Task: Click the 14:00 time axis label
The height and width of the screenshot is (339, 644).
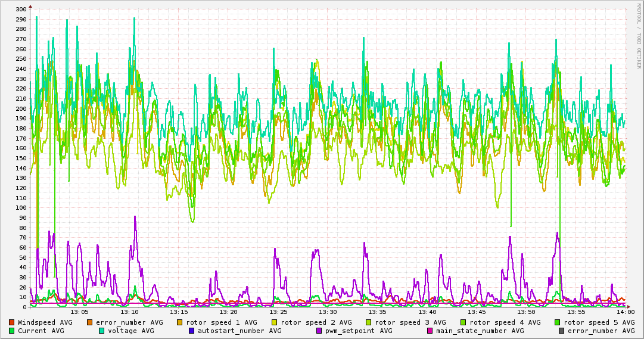Action: coord(625,312)
